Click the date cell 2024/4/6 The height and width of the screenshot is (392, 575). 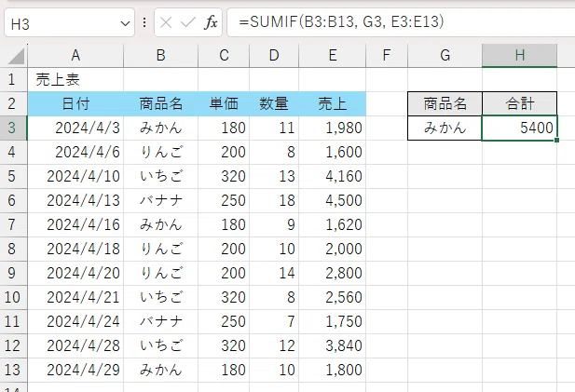coord(75,152)
